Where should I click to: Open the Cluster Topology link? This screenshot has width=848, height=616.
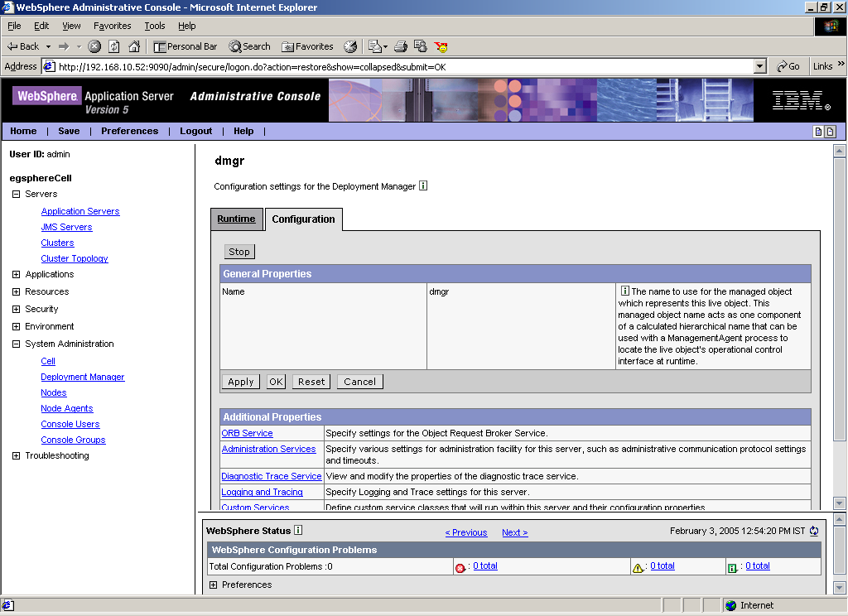click(75, 258)
